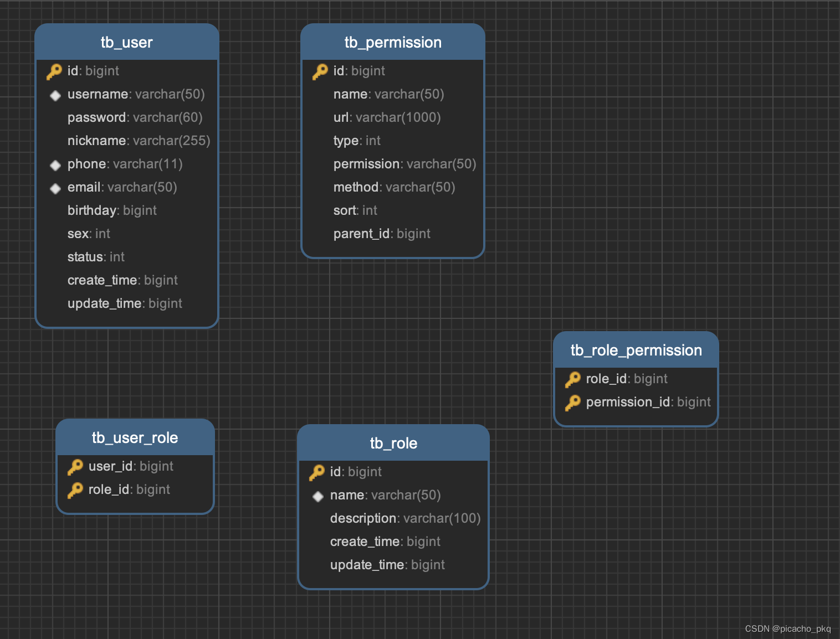This screenshot has height=639, width=840.
Task: Select 'sex: int' column in tb_user
Action: (x=127, y=234)
